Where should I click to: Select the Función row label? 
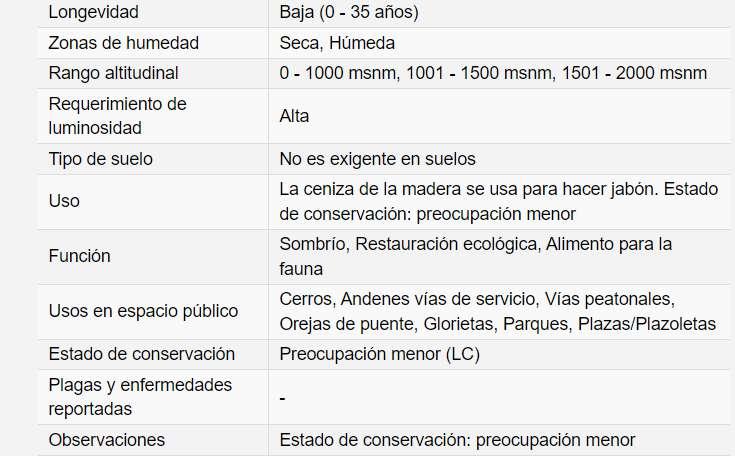[79, 256]
